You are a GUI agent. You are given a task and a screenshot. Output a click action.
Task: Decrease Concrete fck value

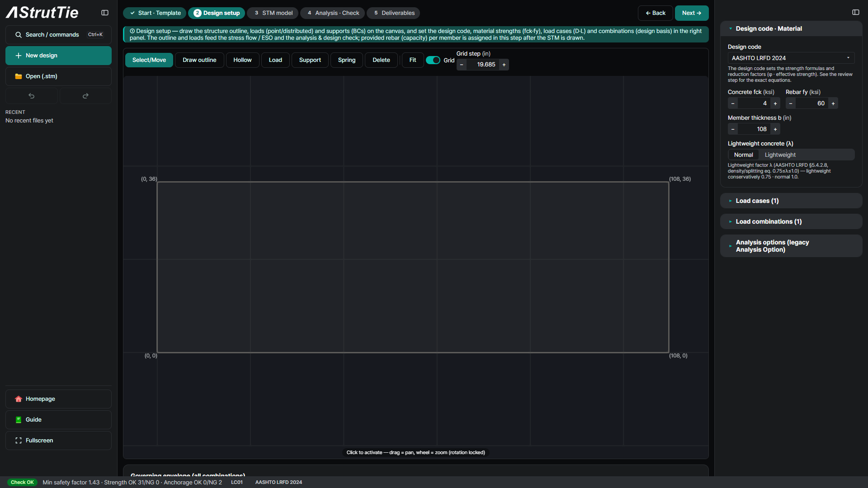coord(733,103)
